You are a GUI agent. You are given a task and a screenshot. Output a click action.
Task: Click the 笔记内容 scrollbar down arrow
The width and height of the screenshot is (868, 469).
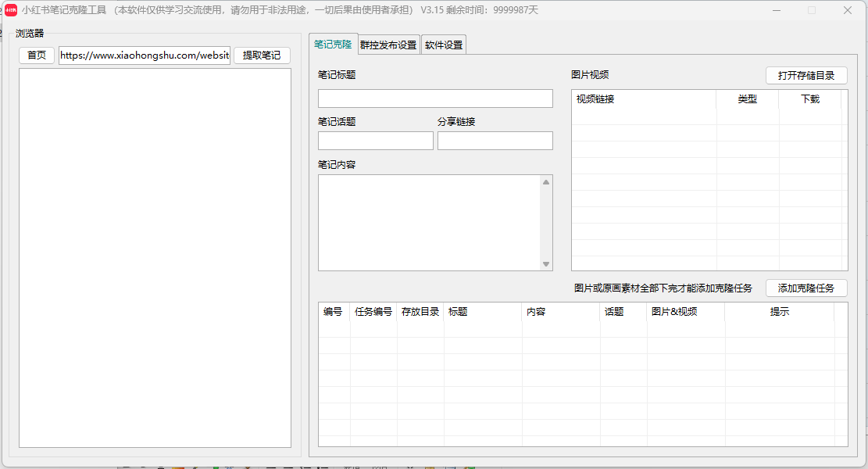tap(546, 264)
